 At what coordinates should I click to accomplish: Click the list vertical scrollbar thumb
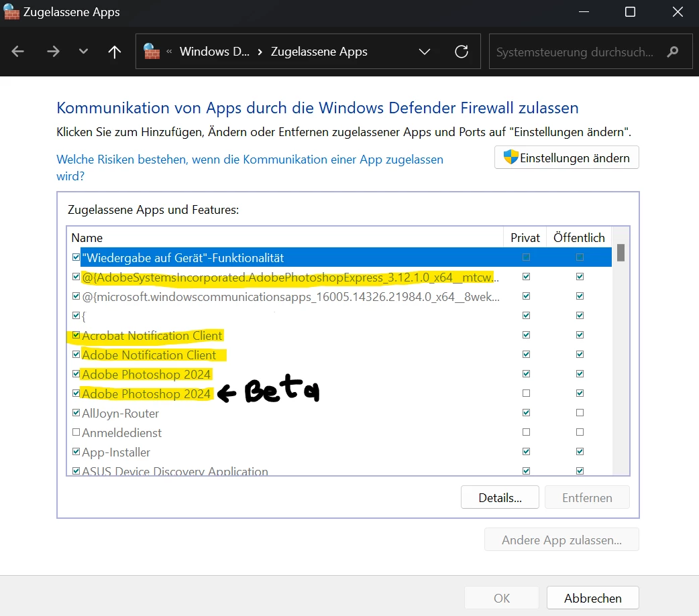click(x=621, y=253)
